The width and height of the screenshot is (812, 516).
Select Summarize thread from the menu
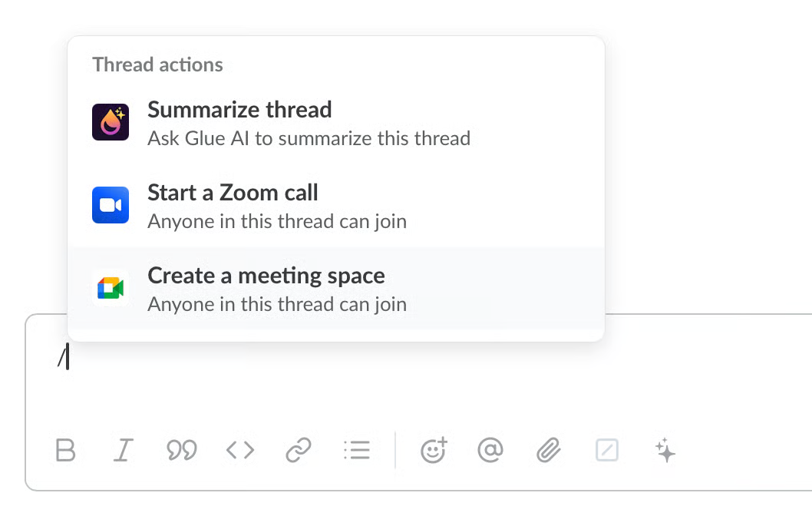pyautogui.click(x=239, y=110)
